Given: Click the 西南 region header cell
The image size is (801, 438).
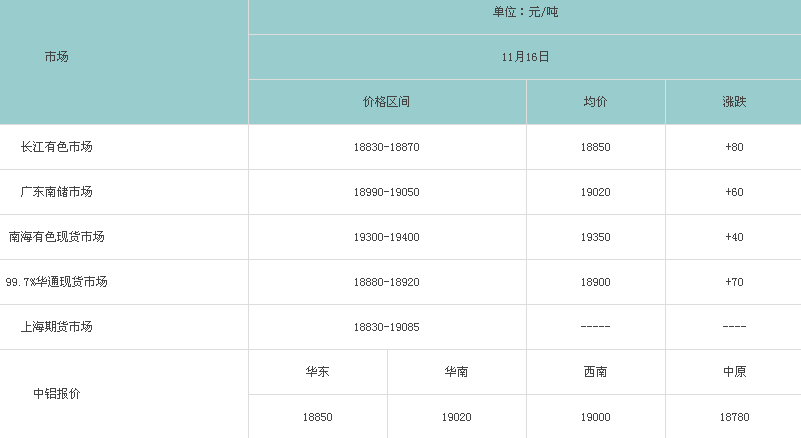Looking at the screenshot, I should tap(595, 372).
